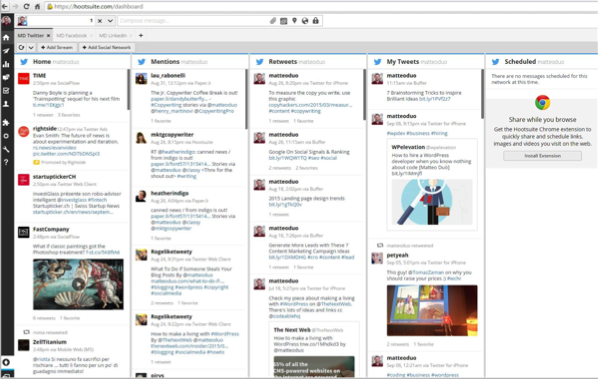Click the location pin icon in composer
This screenshot has height=379, width=598.
point(294,21)
